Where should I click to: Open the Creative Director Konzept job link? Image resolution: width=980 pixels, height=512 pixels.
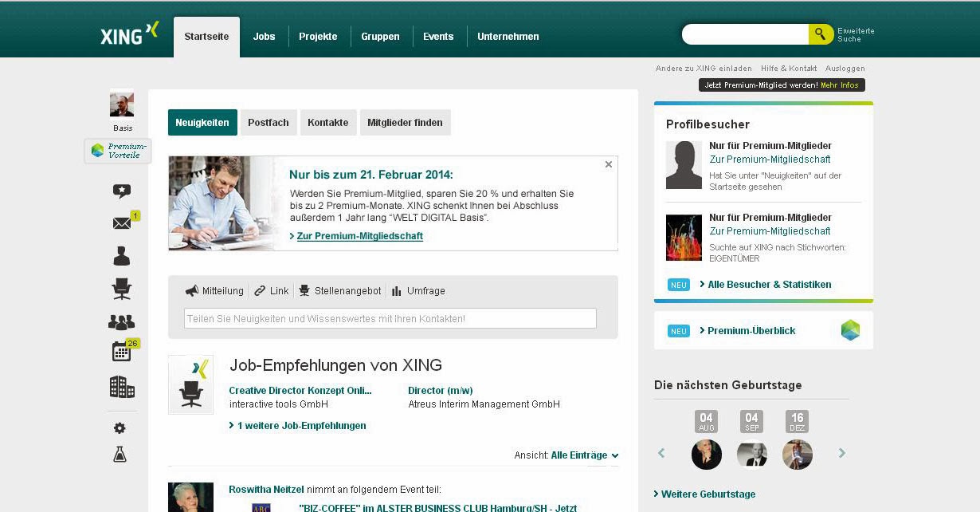pyautogui.click(x=300, y=391)
